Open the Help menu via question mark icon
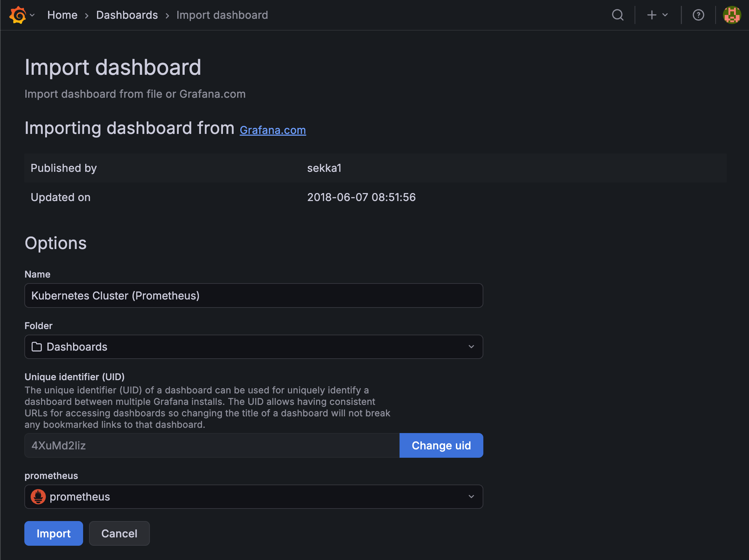 click(x=699, y=15)
